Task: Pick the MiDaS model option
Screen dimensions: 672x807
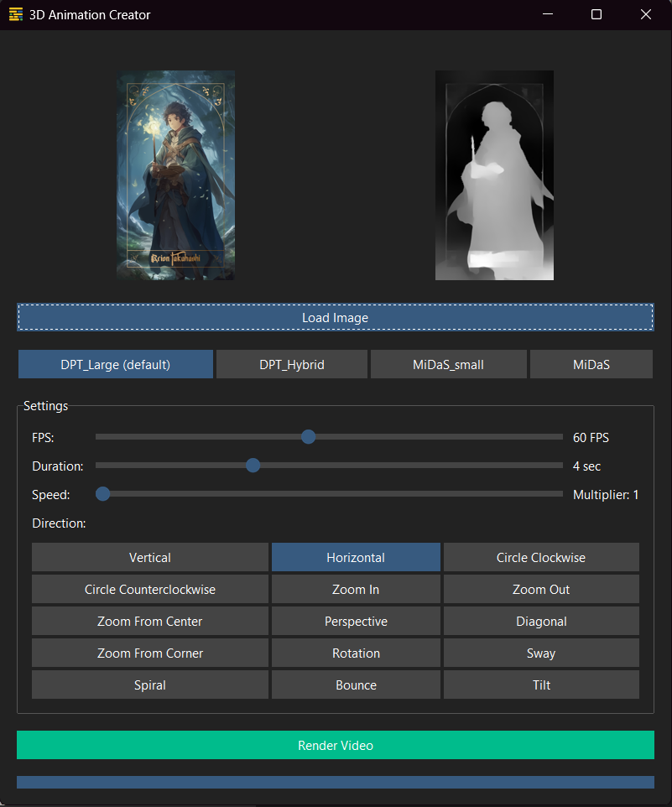Action: [591, 365]
